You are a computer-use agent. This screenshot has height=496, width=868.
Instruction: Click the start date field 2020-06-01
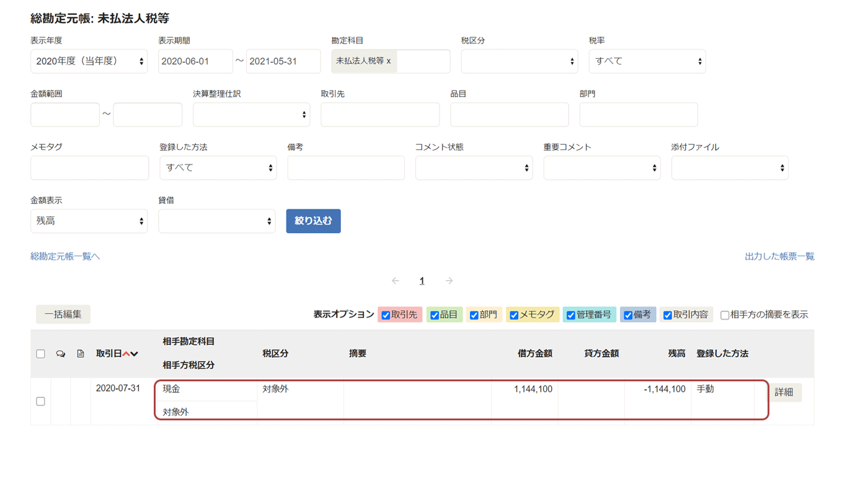pos(195,61)
